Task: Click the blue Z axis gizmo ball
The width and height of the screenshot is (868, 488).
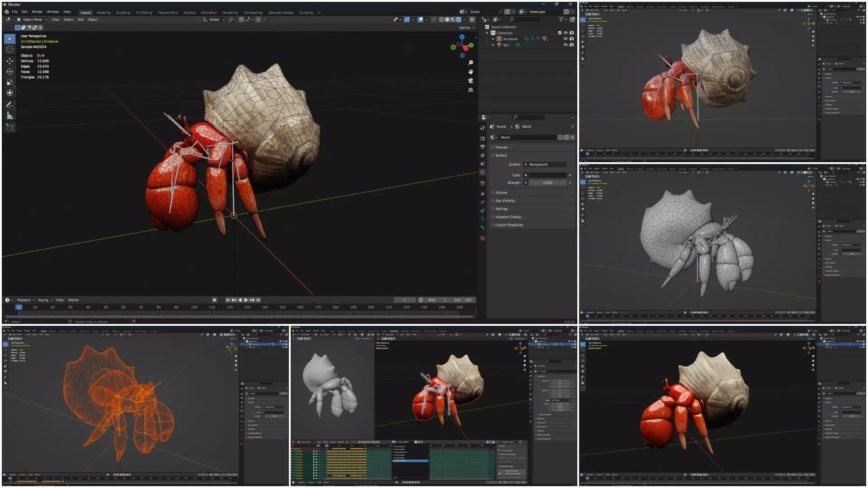Action: [462, 37]
